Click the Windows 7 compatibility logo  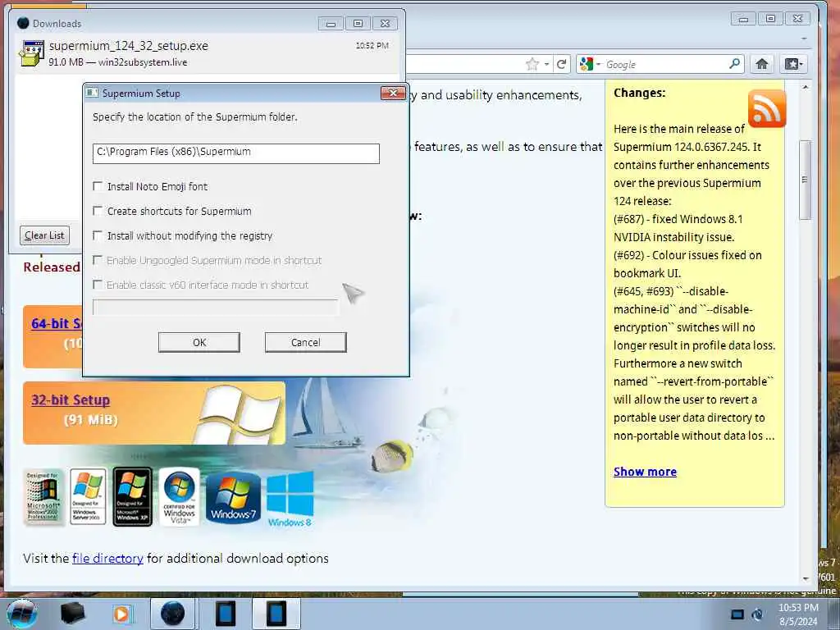233,496
